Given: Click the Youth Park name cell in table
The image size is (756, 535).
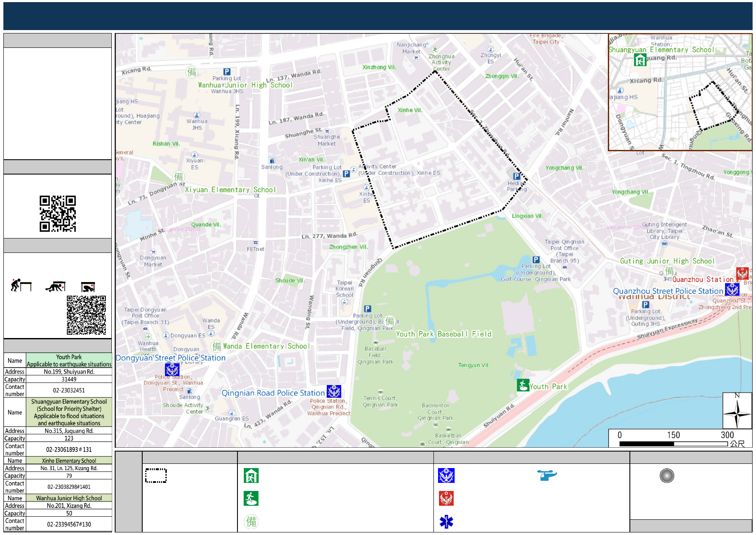Looking at the screenshot, I should tap(69, 360).
